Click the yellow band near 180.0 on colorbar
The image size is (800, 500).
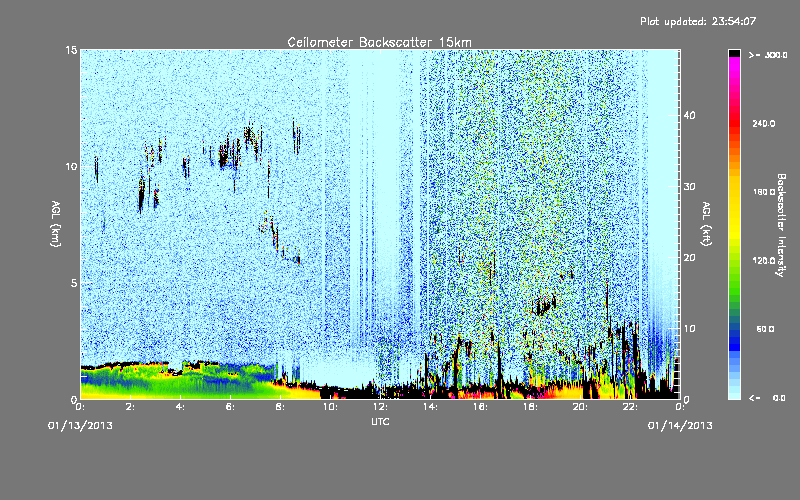click(734, 192)
